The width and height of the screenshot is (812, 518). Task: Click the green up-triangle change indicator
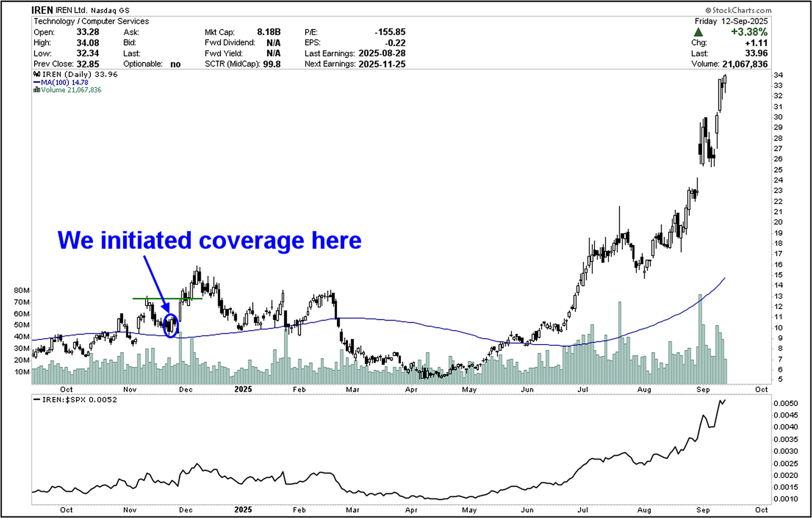tap(698, 32)
